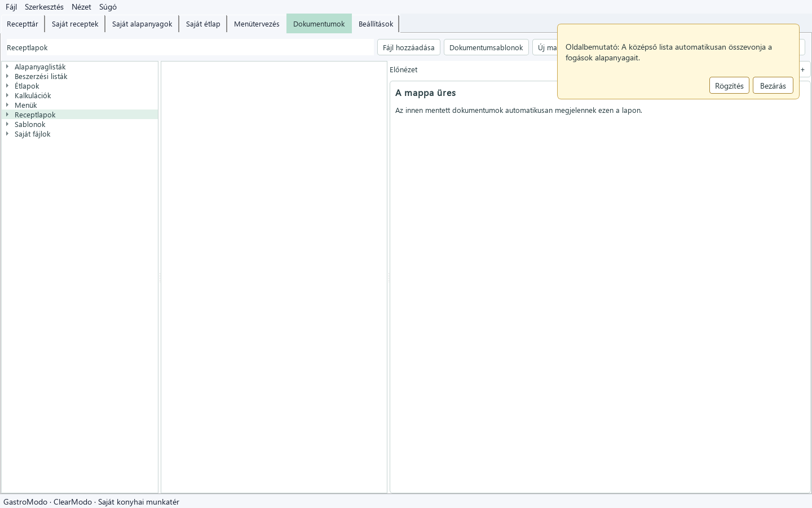Screen dimensions: 812x508
Task: Open the Fájl menu
Action: click(x=11, y=7)
